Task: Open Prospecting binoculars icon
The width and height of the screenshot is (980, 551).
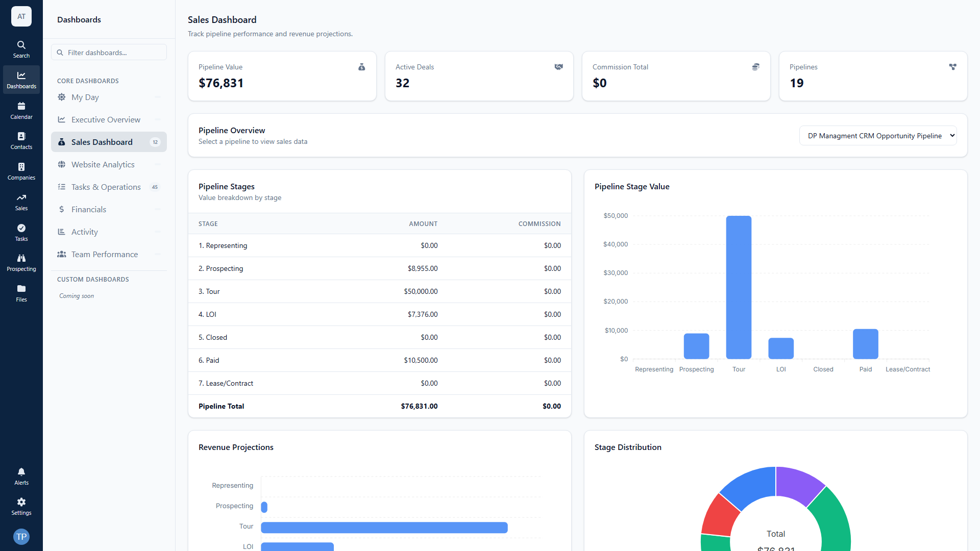Action: coord(21,263)
